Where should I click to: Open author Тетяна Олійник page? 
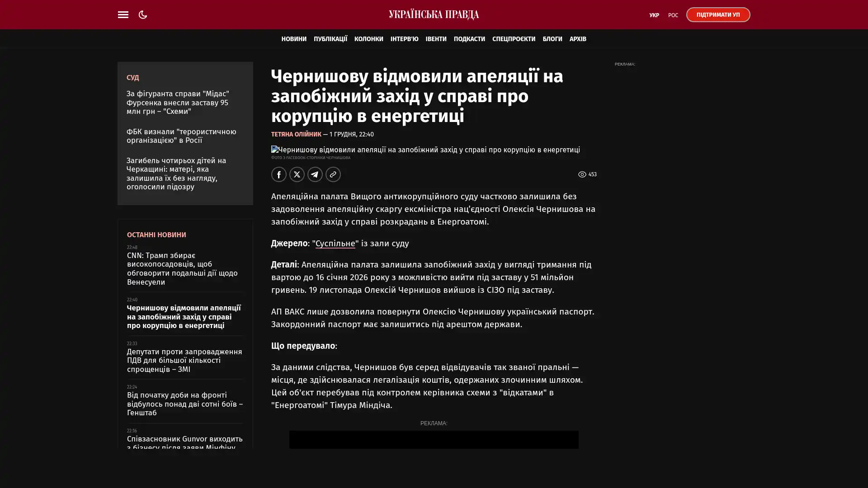click(296, 134)
